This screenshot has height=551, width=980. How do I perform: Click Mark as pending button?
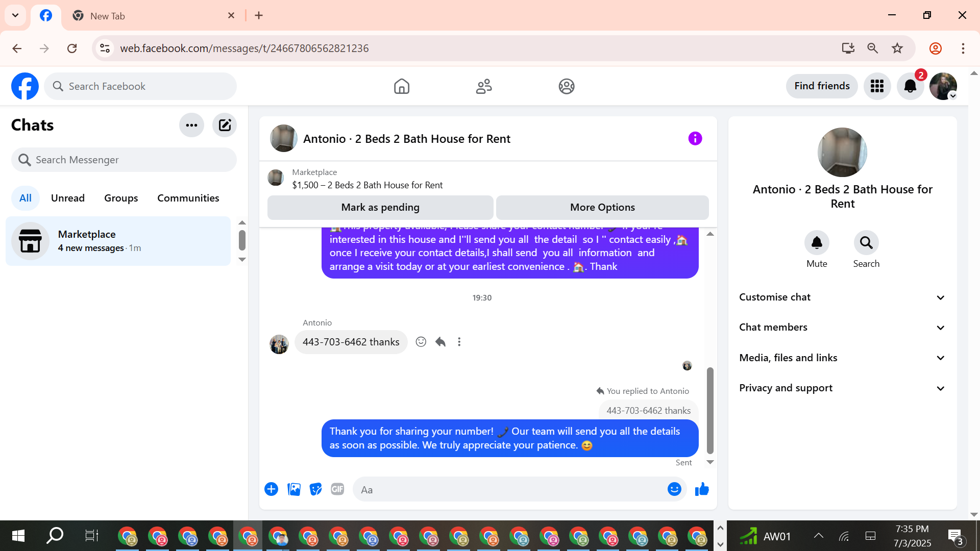click(x=380, y=207)
